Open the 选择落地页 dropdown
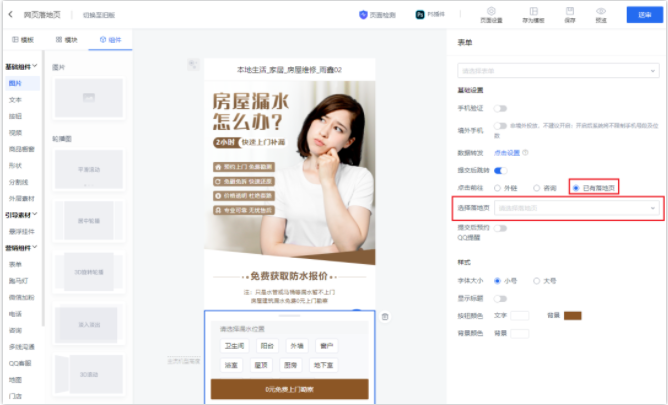668x405 pixels. point(577,208)
